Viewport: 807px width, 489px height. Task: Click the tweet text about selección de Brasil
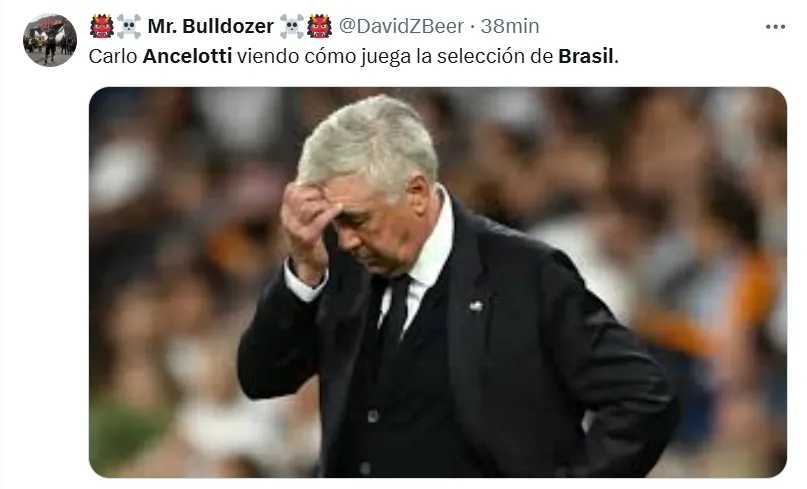pyautogui.click(x=353, y=56)
